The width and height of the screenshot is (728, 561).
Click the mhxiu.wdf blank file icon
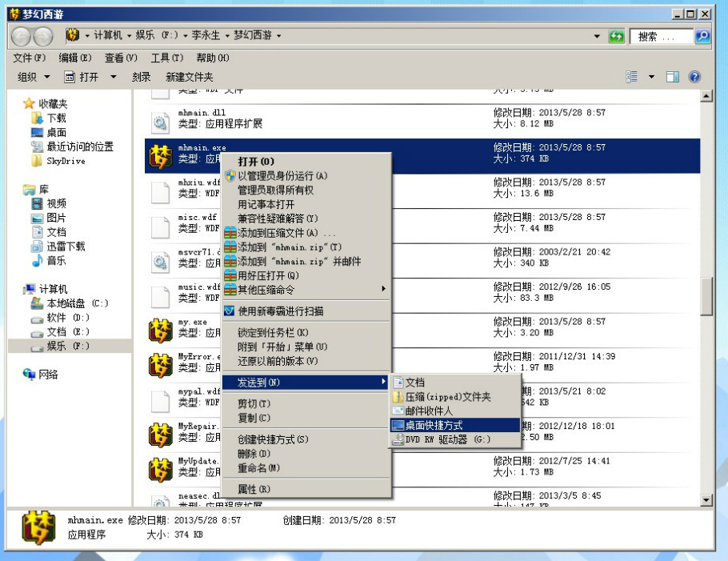pyautogui.click(x=160, y=192)
